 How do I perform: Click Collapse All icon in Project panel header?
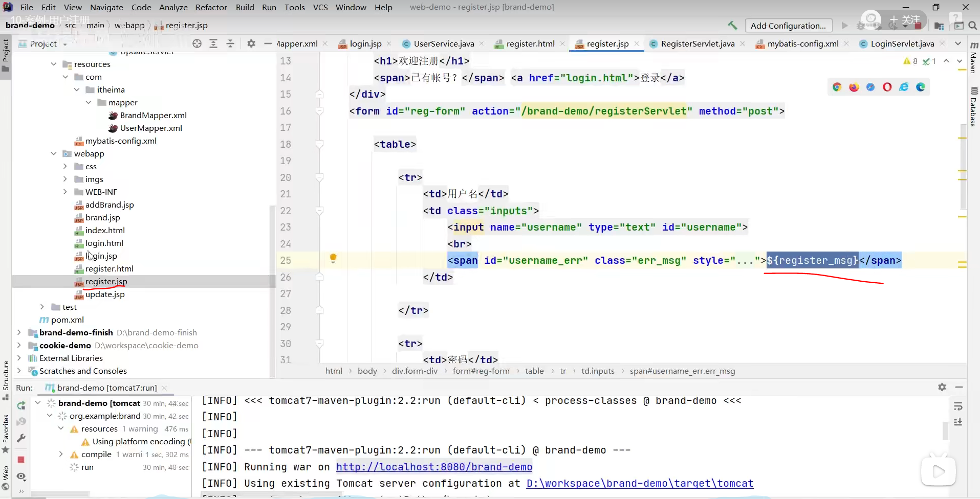[230, 44]
